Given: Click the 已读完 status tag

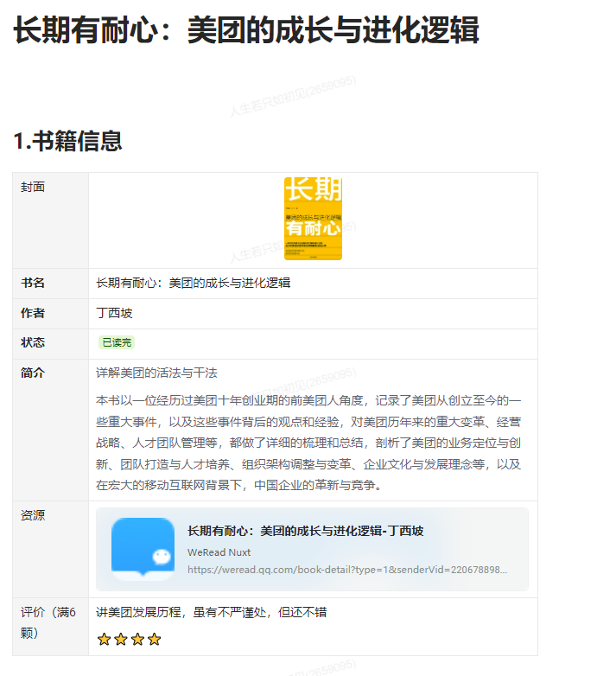Looking at the screenshot, I should (117, 342).
